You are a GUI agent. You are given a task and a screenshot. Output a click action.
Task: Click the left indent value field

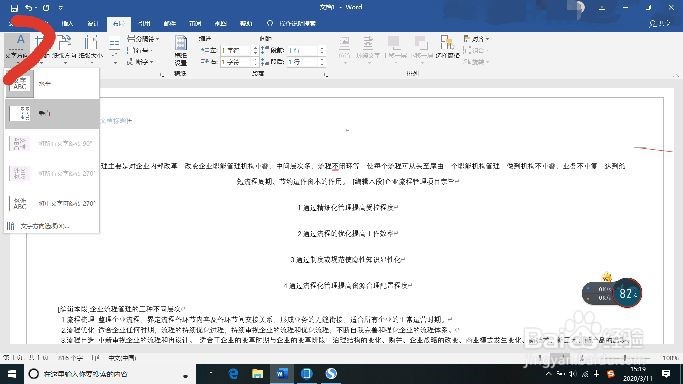coord(236,51)
